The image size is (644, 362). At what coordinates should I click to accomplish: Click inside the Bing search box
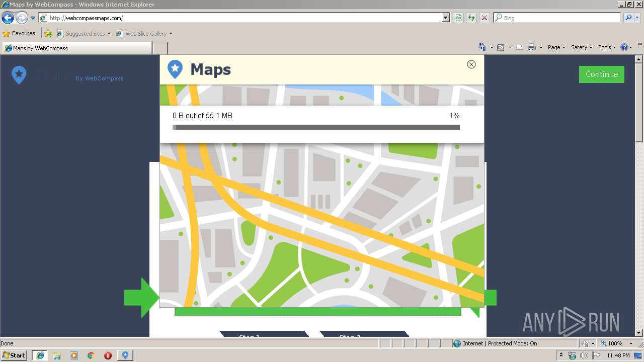click(x=557, y=18)
